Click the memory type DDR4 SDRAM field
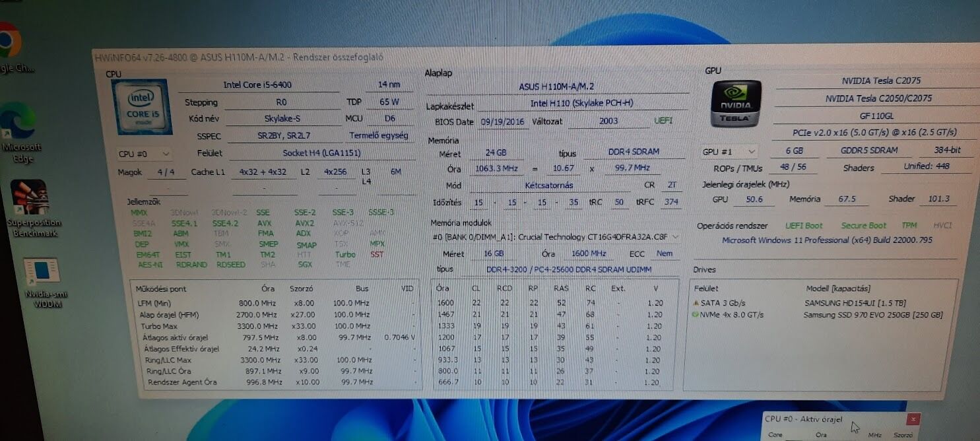 pos(633,152)
